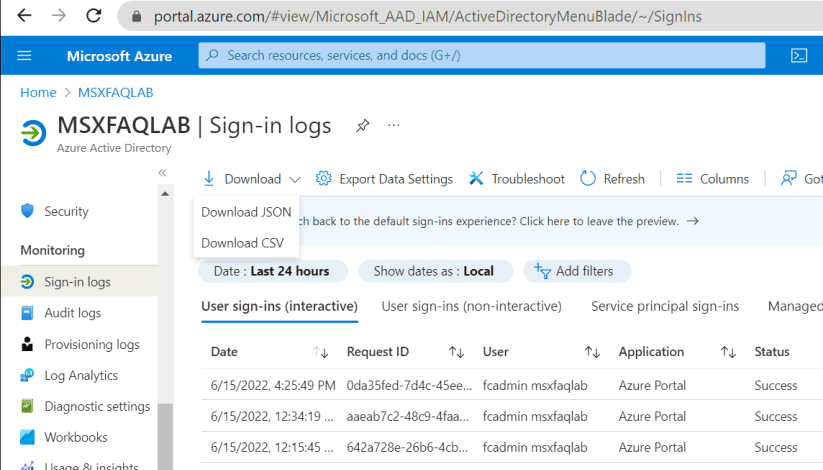Sort by Application column arrows
Image resolution: width=823 pixels, height=470 pixels.
tap(728, 352)
